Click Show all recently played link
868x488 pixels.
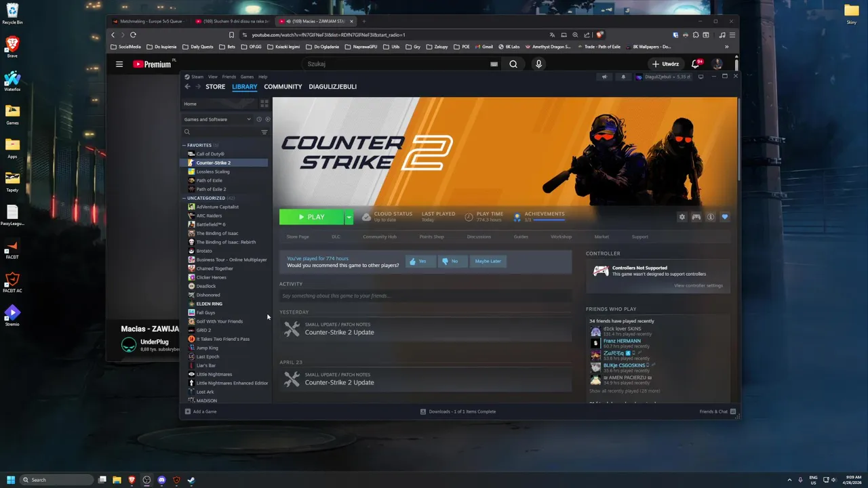pyautogui.click(x=625, y=391)
